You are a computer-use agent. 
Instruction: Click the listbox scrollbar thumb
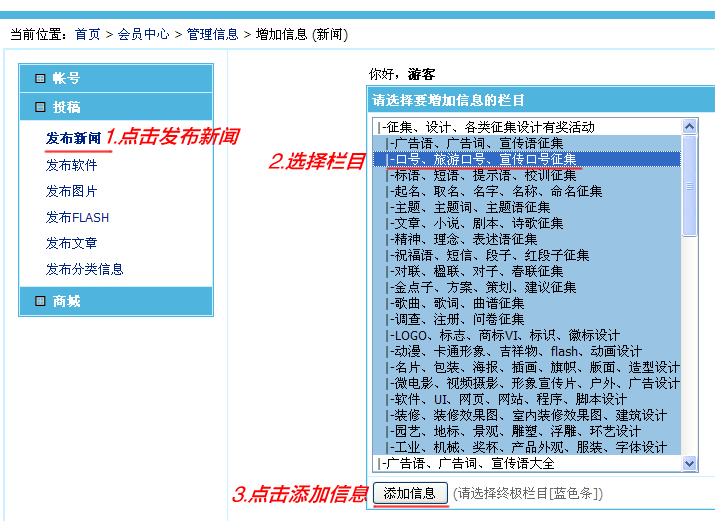tap(689, 186)
